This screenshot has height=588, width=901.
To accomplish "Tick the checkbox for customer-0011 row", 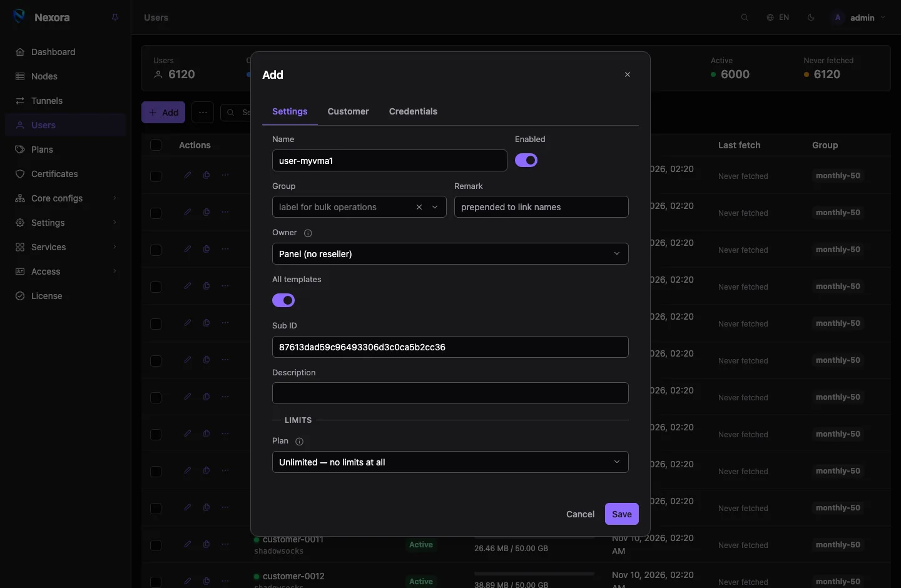I will [156, 545].
